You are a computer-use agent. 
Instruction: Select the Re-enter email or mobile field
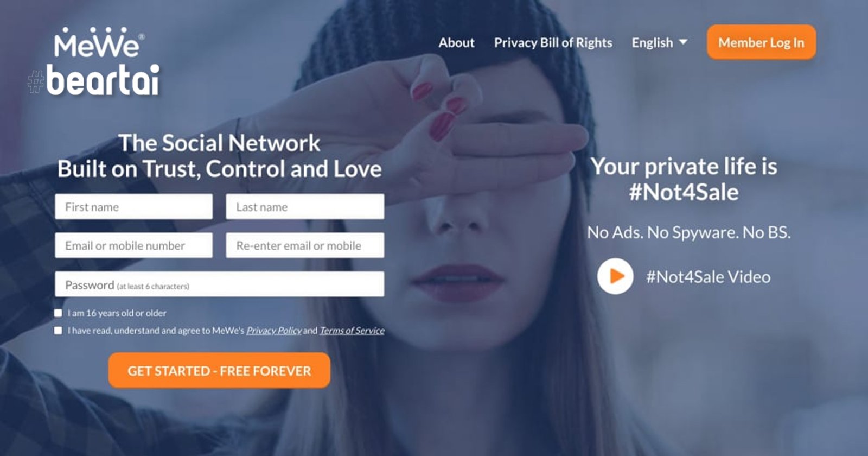tap(305, 245)
